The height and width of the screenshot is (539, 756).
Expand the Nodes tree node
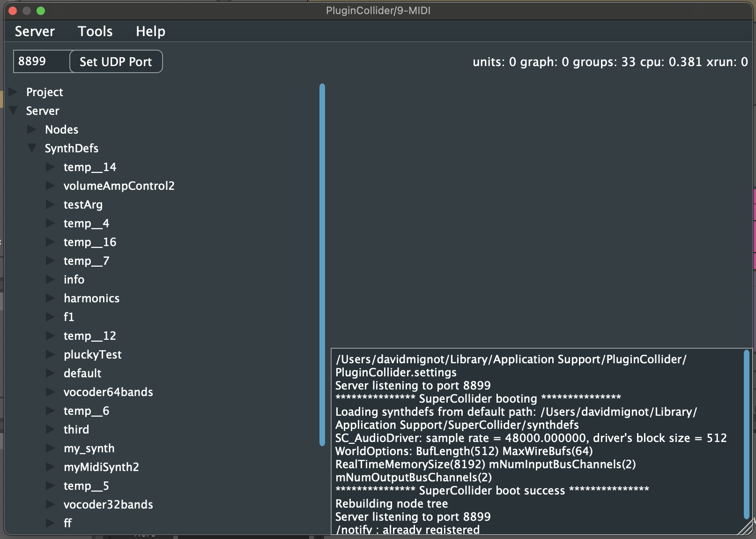(x=32, y=129)
